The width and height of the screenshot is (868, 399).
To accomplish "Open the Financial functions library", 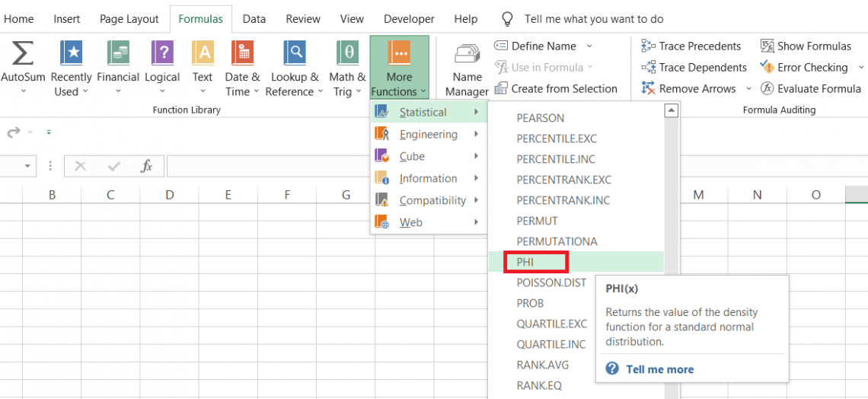I will click(118, 53).
